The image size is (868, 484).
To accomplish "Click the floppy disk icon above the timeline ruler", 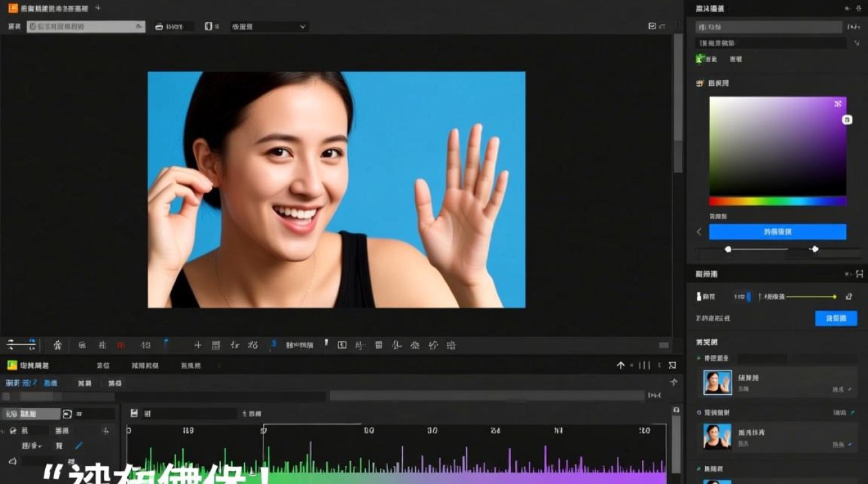I will [x=134, y=414].
